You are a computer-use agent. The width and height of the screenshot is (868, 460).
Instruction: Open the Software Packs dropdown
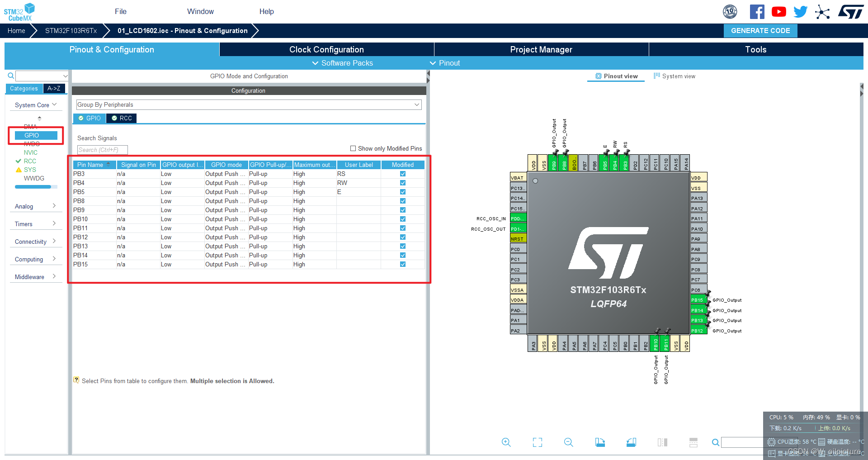[343, 63]
